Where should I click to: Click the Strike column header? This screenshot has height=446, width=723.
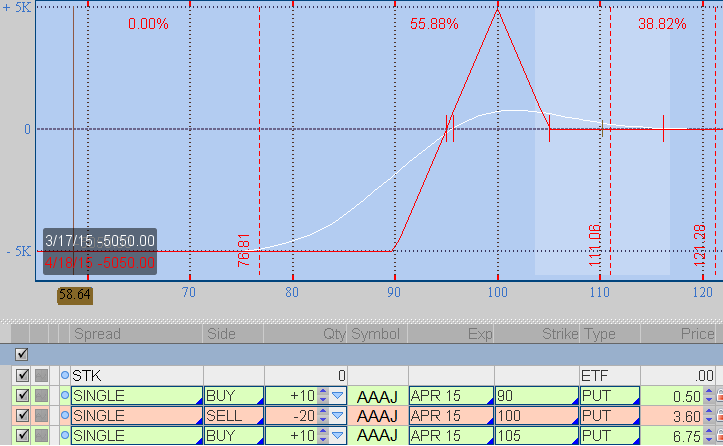point(537,333)
